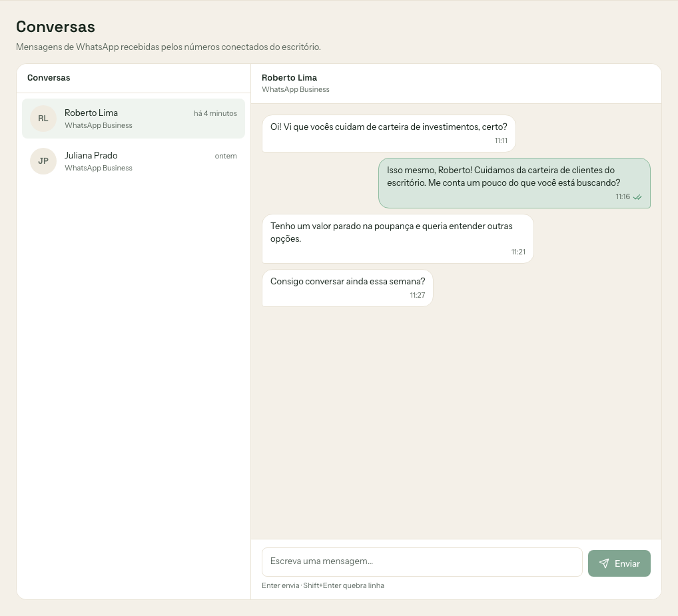
Task: Click the subtitle 'Mensagens de WhatsApp recebidas...'
Action: (169, 47)
